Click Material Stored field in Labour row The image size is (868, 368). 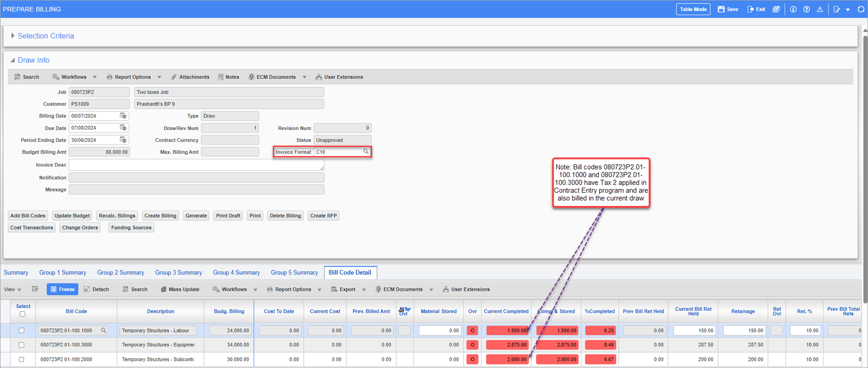pos(440,330)
